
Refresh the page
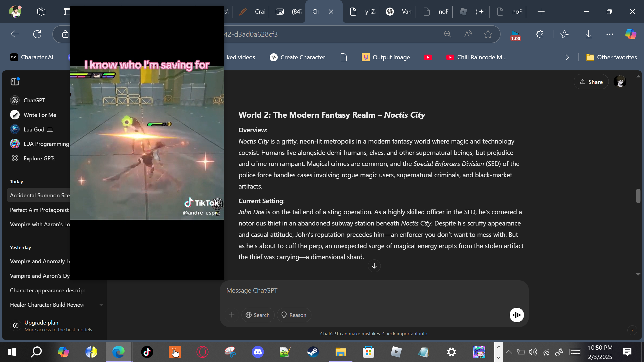37,34
